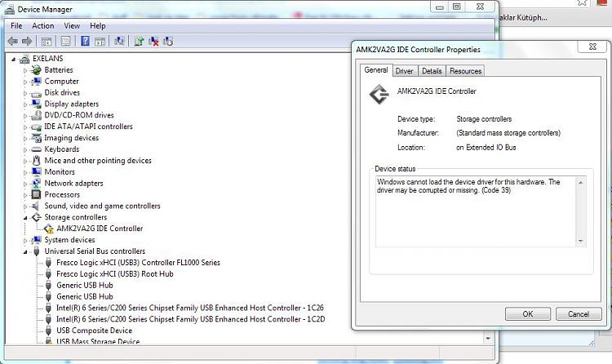Click the Imaging devices category icon
Screen dimensions: 612x364
click(x=36, y=138)
